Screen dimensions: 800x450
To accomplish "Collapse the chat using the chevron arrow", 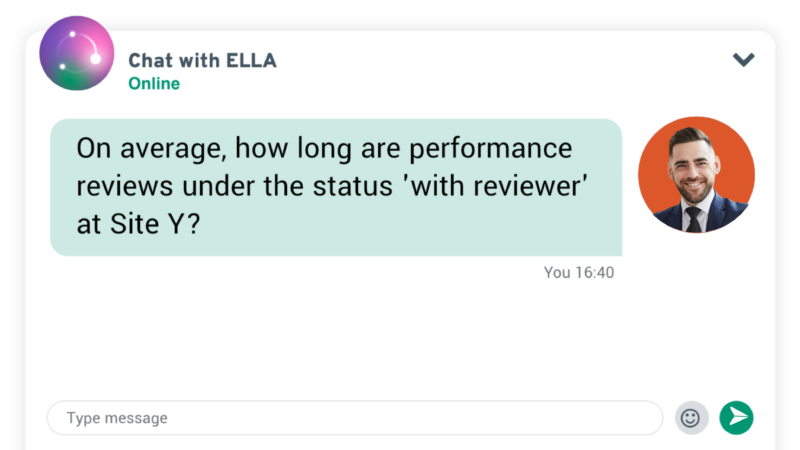I will [x=743, y=60].
